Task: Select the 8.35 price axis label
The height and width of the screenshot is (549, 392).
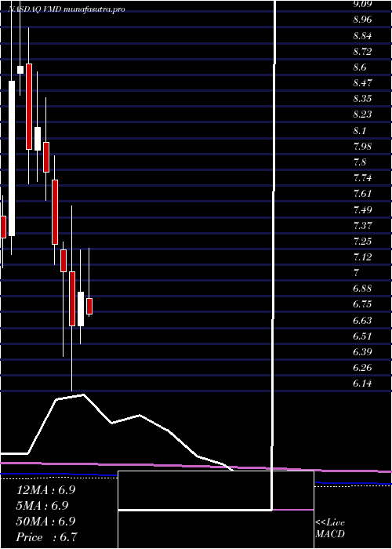Action: [x=362, y=99]
